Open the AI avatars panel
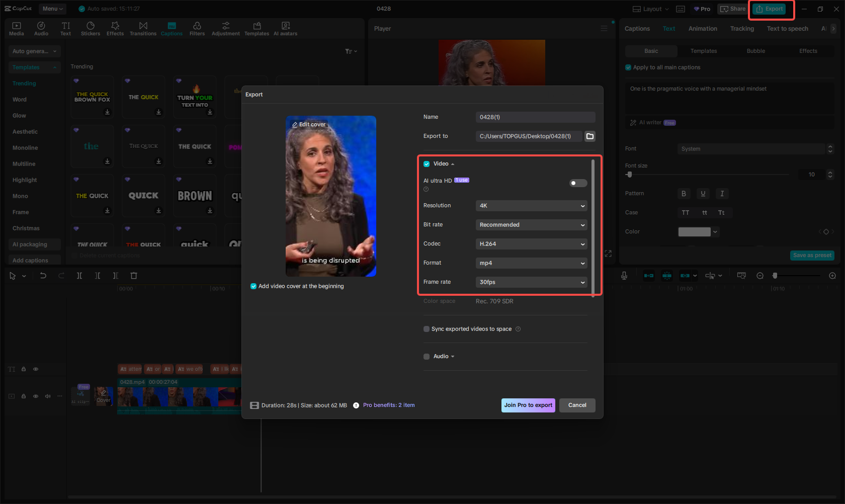This screenshot has height=504, width=845. (285, 28)
